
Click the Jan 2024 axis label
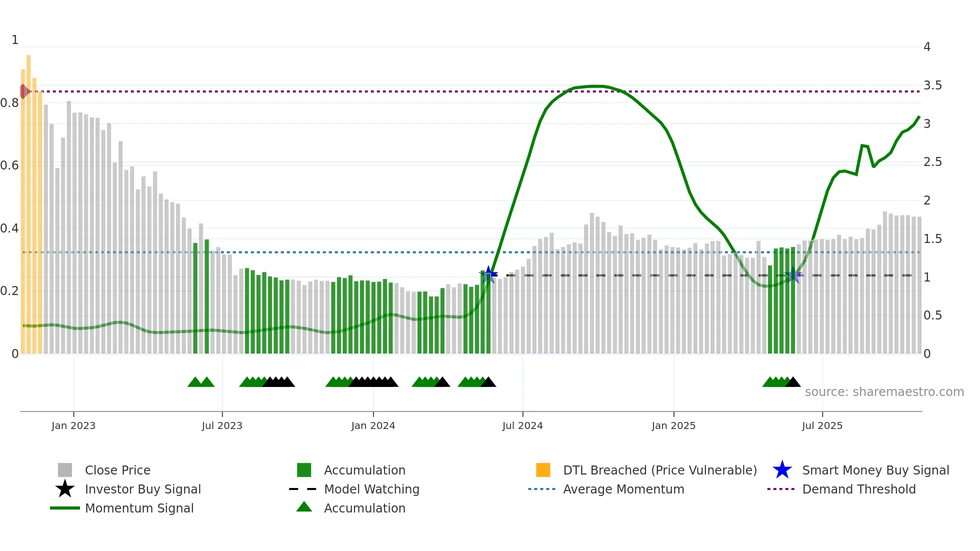click(x=373, y=425)
